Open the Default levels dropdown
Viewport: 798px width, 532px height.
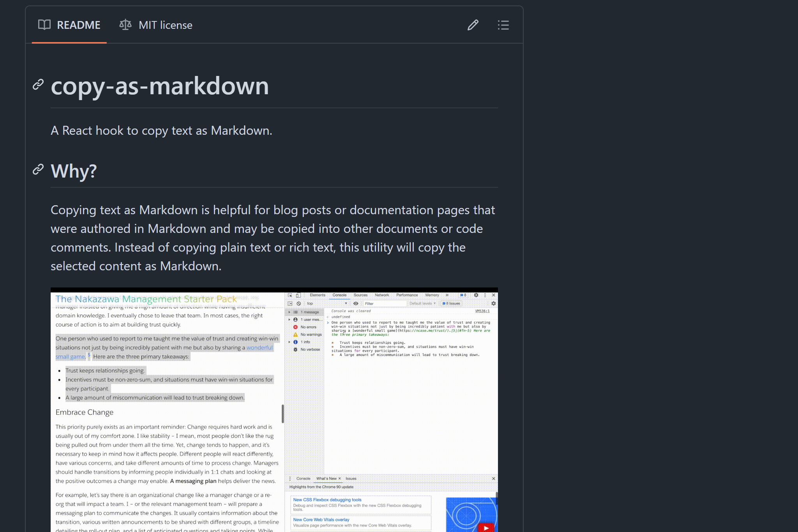click(x=422, y=303)
